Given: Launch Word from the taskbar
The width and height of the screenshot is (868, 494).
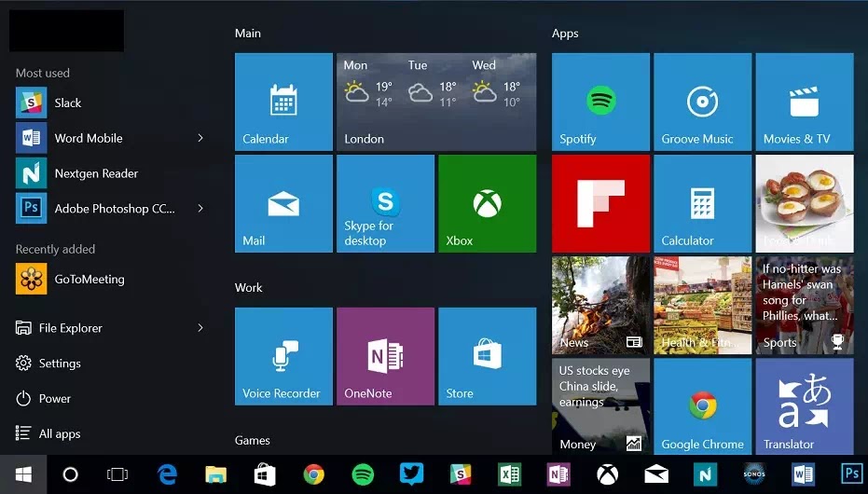Looking at the screenshot, I should point(803,474).
